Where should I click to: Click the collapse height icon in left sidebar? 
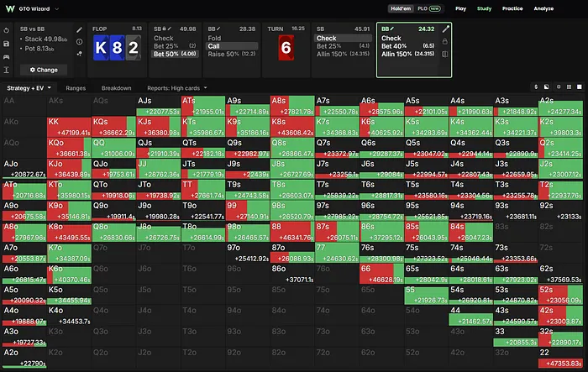point(7,71)
